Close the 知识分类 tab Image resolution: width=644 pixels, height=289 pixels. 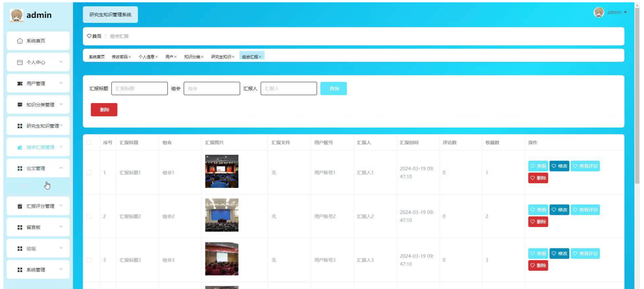click(202, 57)
